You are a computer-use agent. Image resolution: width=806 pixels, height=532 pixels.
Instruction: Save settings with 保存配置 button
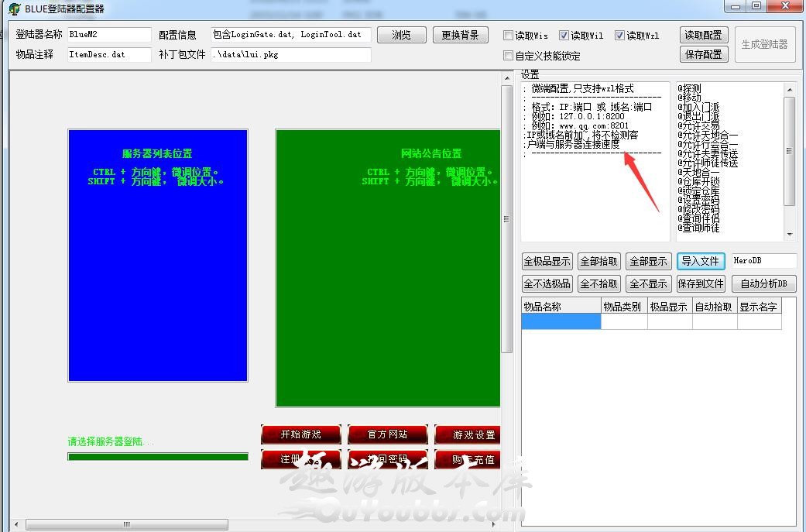point(704,54)
